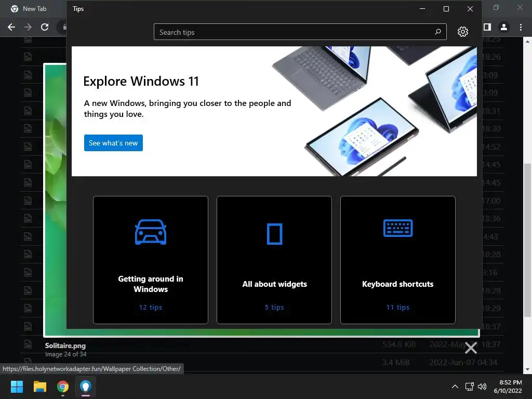The width and height of the screenshot is (532, 399).
Task: Select the 11 tips link
Action: point(397,307)
